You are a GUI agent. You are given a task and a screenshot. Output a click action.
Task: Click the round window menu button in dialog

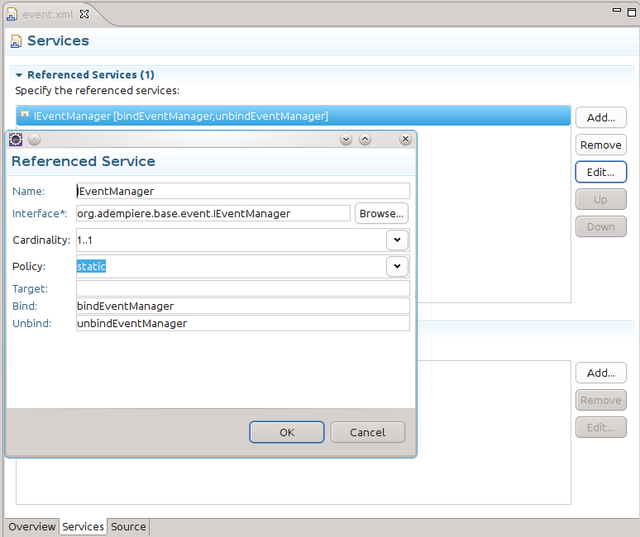tap(34, 140)
